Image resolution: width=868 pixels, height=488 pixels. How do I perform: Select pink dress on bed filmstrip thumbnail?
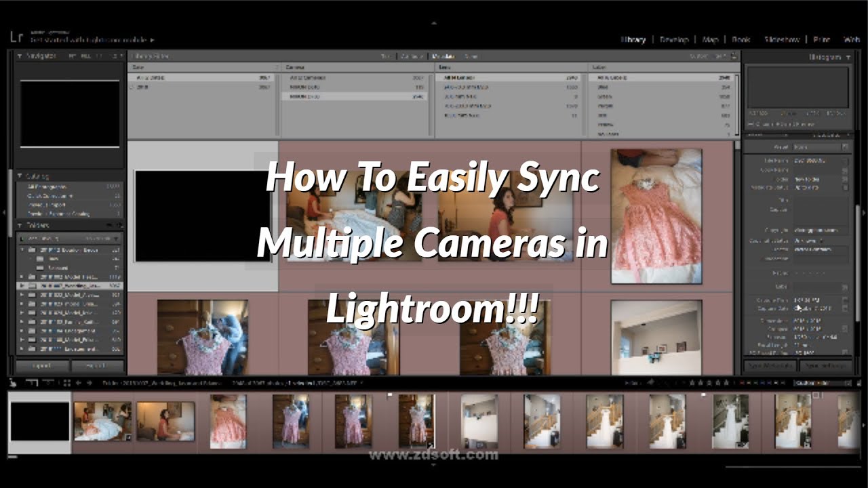[x=228, y=422]
